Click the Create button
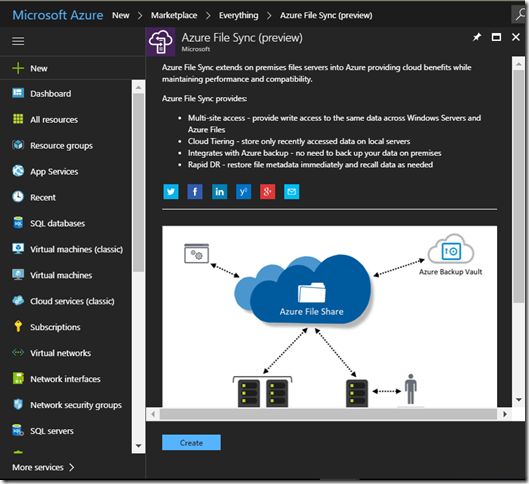 pyautogui.click(x=191, y=443)
